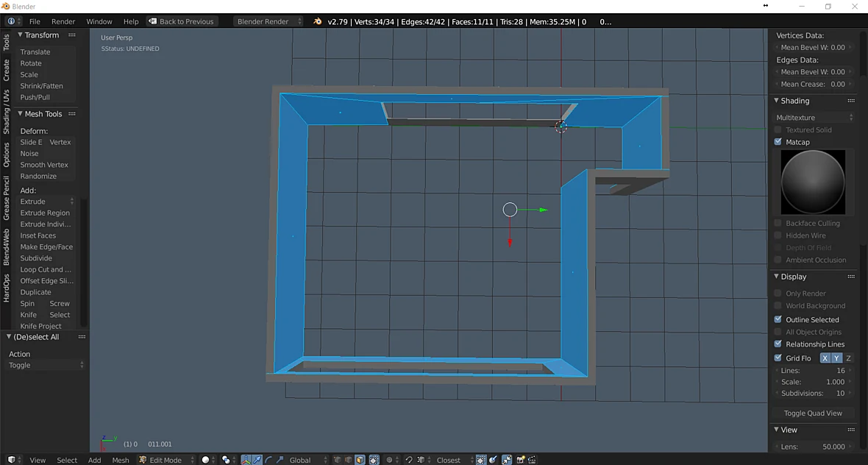Toggle the Grid Floor checkbox
The height and width of the screenshot is (465, 868).
click(x=778, y=358)
